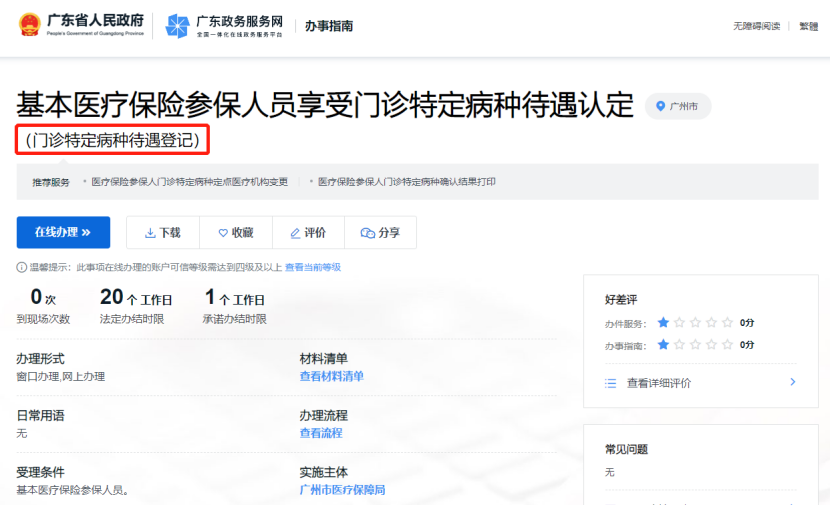Screen dimensions: 830x505
Task: Click the 推荐服务 label
Action: click(x=51, y=182)
